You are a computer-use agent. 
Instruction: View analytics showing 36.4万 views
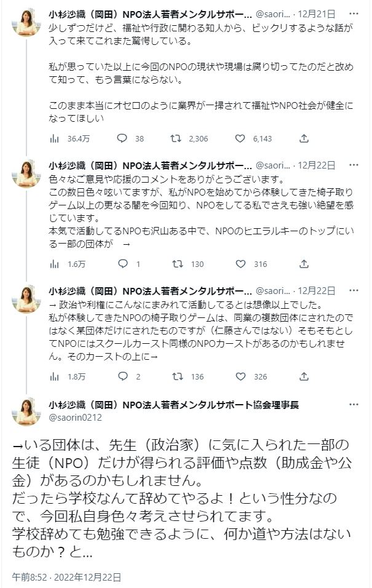pos(55,138)
